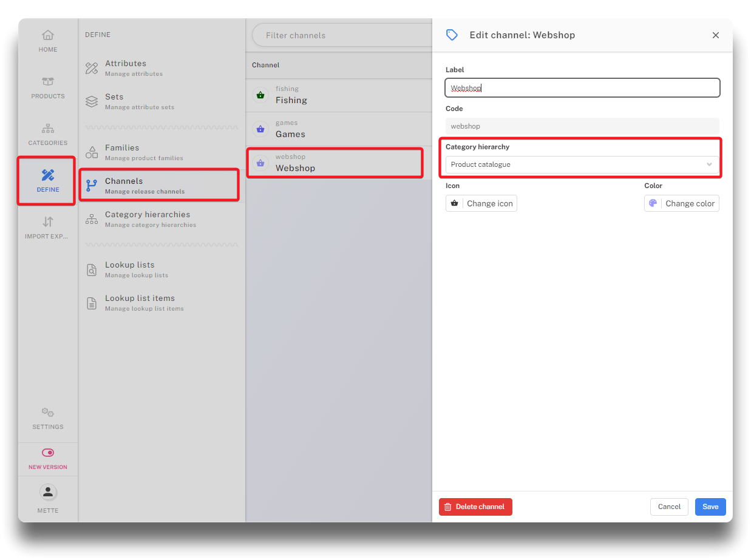Open the Change color picker

[681, 203]
